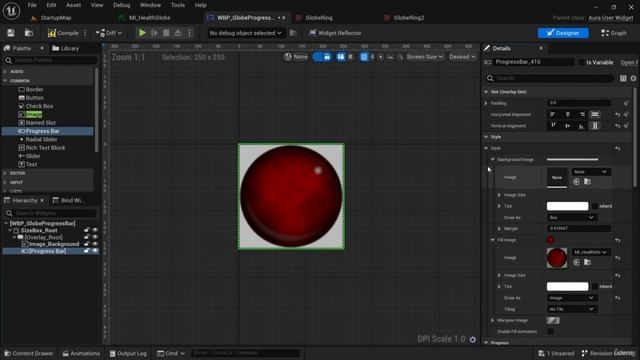Open the Diff dropdown
This screenshot has height=360, width=640.
pyautogui.click(x=109, y=33)
